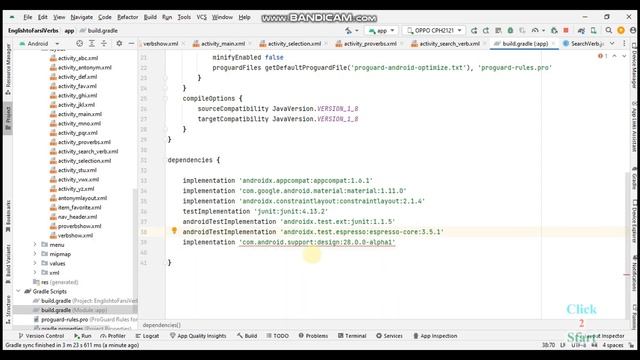The width and height of the screenshot is (640, 360).
Task: Click the dependencies{} breadcrumb below editor
Action: click(162, 325)
